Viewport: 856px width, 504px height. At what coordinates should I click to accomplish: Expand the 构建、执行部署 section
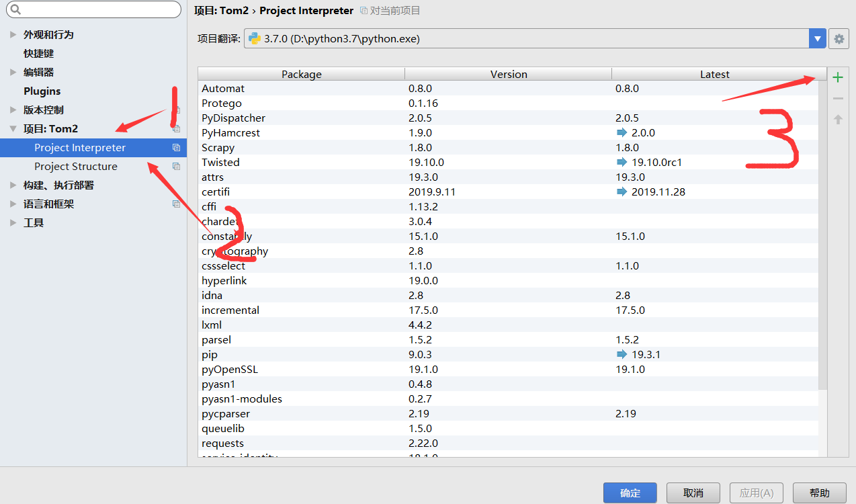[x=13, y=185]
